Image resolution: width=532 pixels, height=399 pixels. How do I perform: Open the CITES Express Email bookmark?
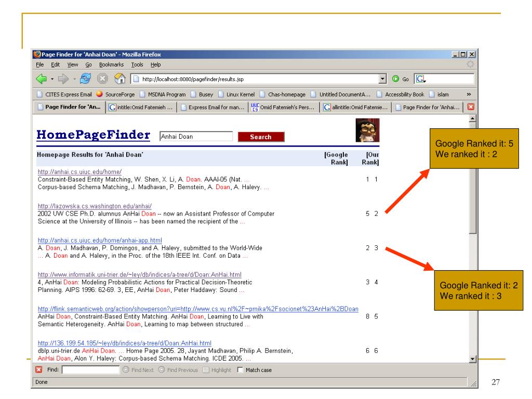tap(64, 95)
